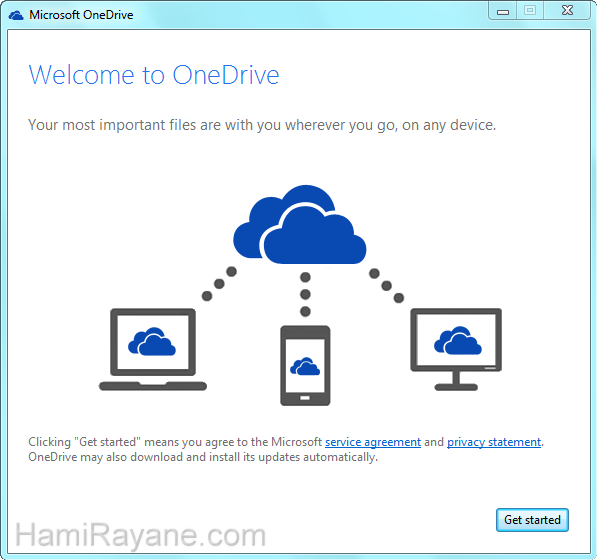
Task: Click the OneDrive cloud icon in title bar
Action: 16,15
